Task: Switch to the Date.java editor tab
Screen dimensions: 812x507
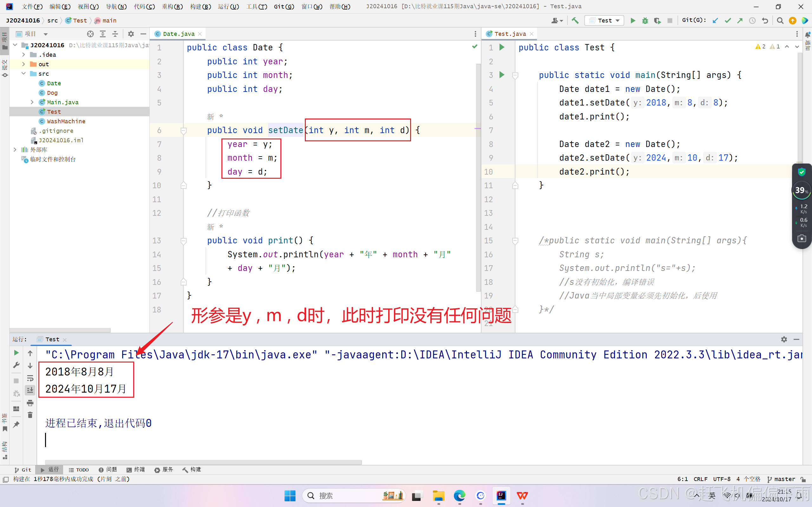Action: (x=178, y=34)
